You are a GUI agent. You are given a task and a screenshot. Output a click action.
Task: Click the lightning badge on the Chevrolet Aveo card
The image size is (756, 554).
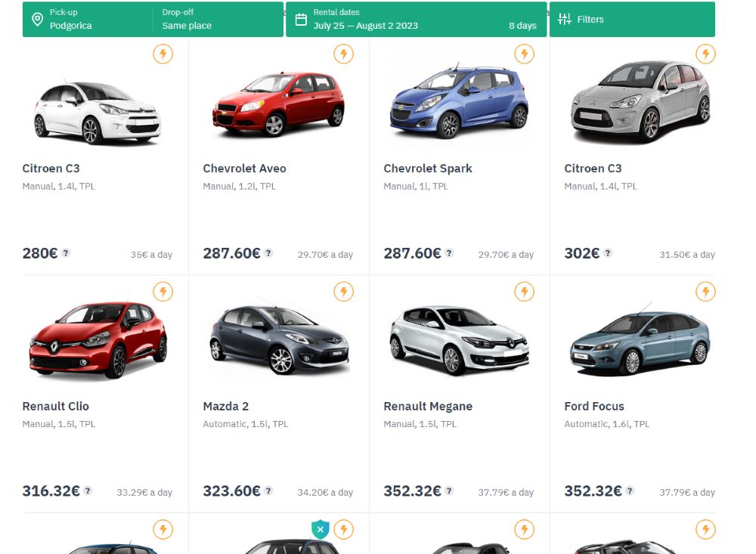pyautogui.click(x=344, y=54)
